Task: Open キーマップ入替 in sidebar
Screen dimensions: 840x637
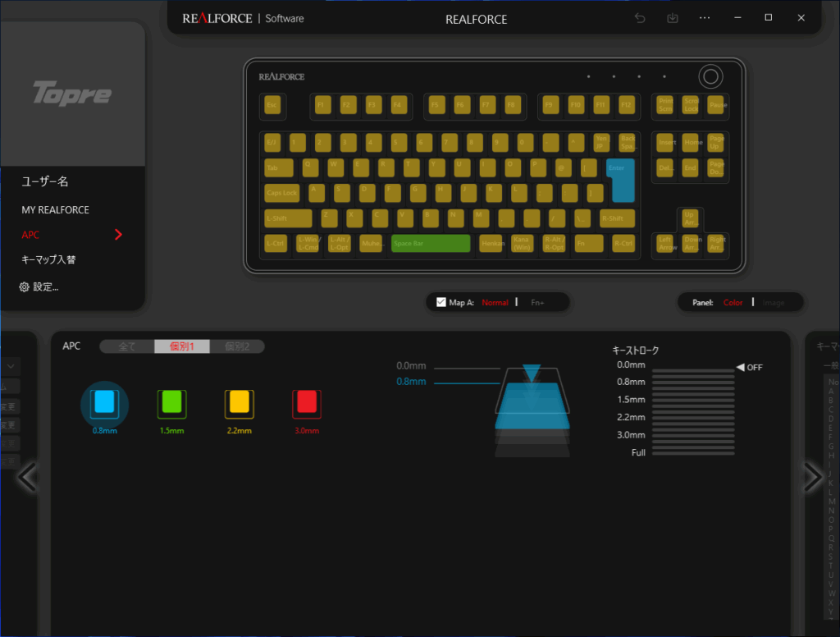Action: (x=48, y=259)
